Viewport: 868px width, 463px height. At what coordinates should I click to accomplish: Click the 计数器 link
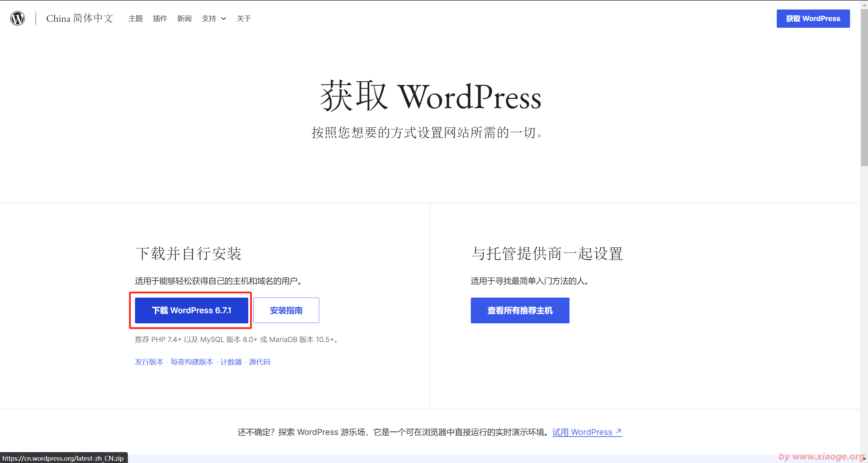[x=231, y=362]
